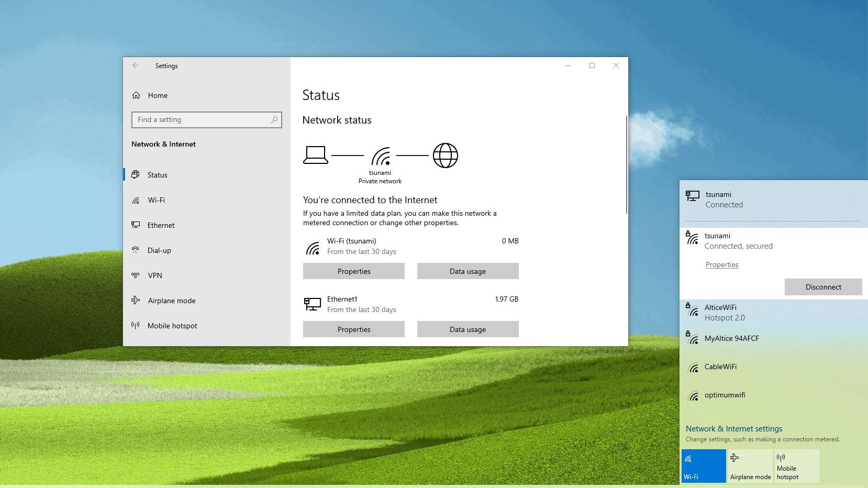Click the CableWiFi signal icon
The width and height of the screenshot is (868, 488).
click(693, 368)
